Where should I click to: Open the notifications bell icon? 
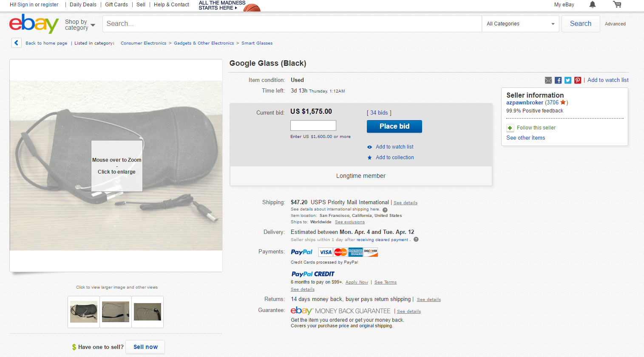(592, 5)
